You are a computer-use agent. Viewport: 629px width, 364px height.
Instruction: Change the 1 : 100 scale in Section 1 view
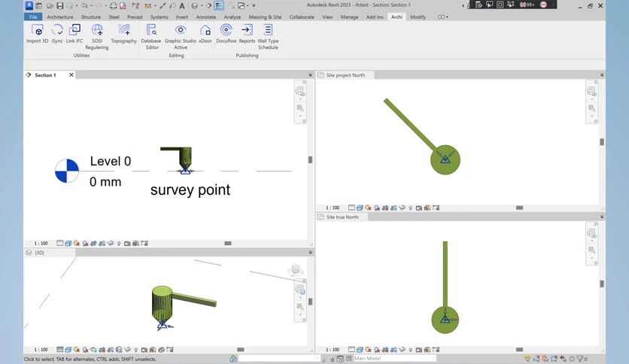(41, 244)
